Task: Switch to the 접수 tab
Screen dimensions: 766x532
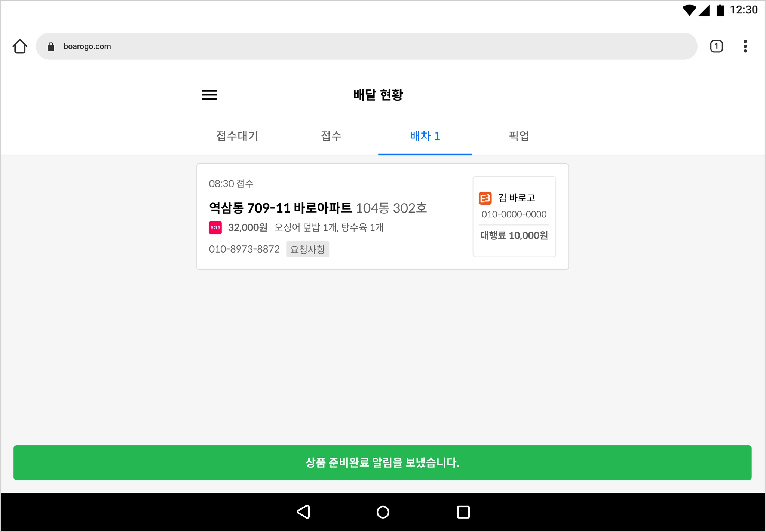Action: pyautogui.click(x=331, y=136)
